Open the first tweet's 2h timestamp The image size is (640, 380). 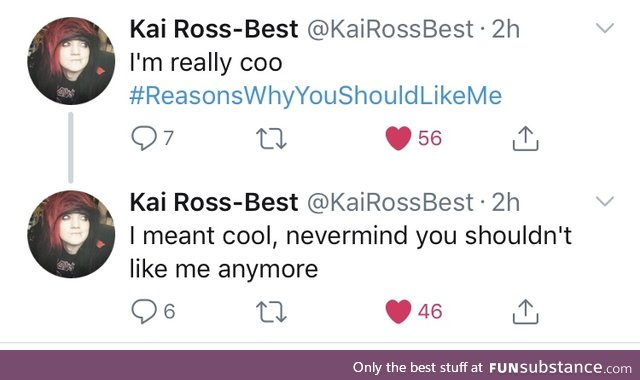click(506, 29)
